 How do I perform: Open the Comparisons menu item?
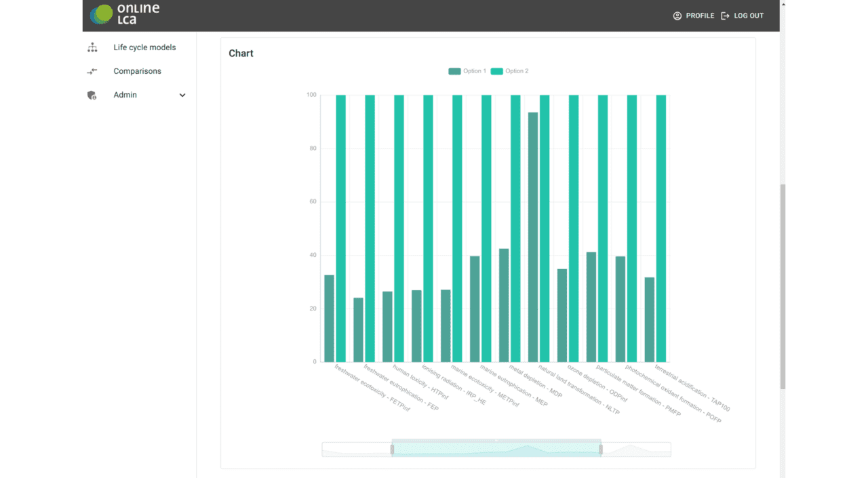[137, 71]
